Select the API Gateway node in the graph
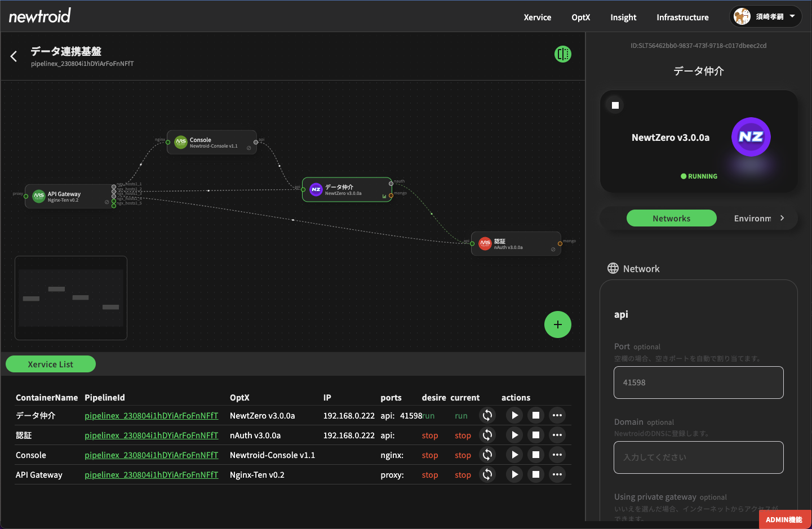Image resolution: width=812 pixels, height=529 pixels. [69, 196]
